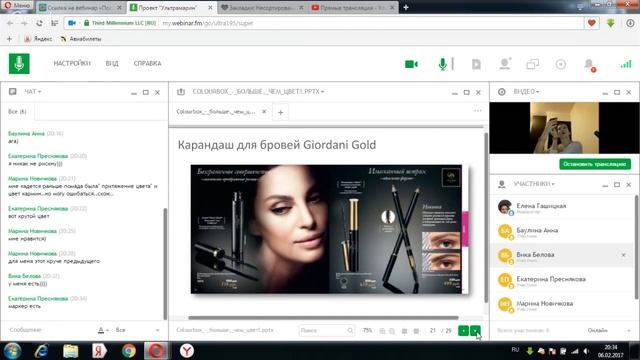Click the magnifier icon in the search field
This screenshot has width=640, height=360.
pyautogui.click(x=350, y=330)
